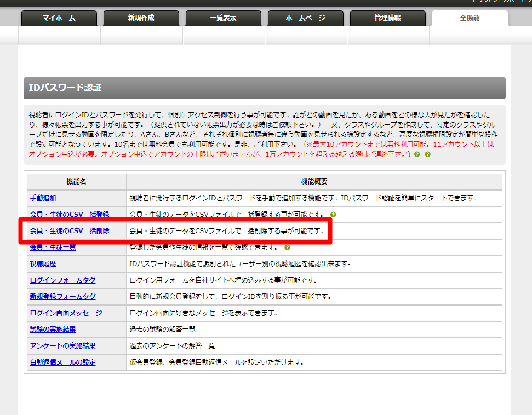
Task: Open the 会員・生徒一覧 link
Action: (x=53, y=247)
